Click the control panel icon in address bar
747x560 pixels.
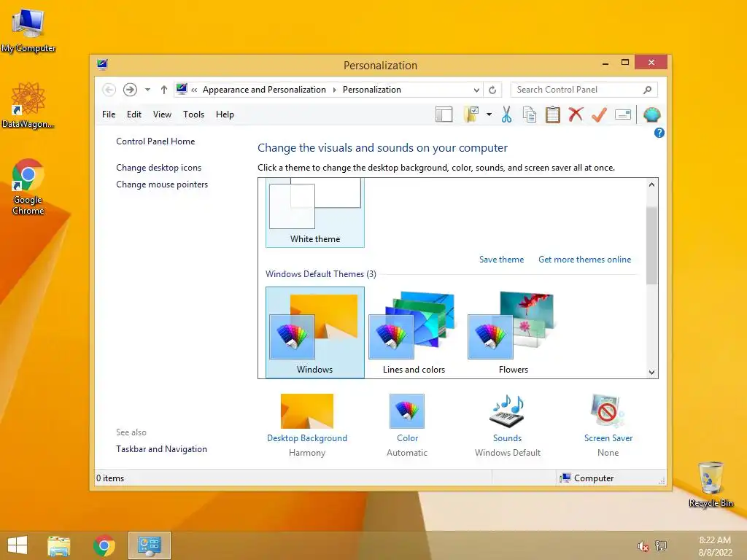pyautogui.click(x=182, y=89)
